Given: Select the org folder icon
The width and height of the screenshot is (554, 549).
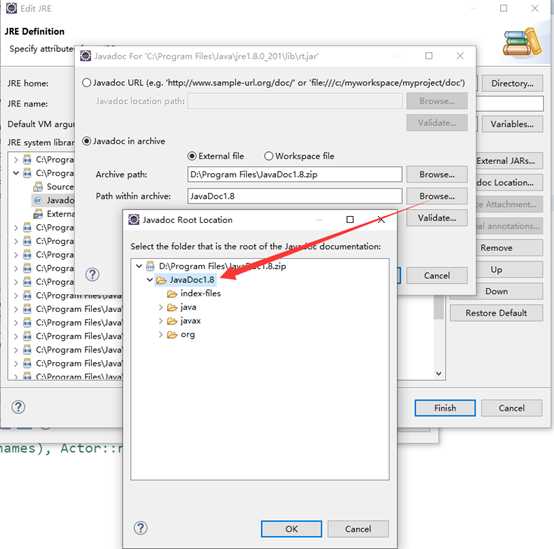Looking at the screenshot, I should click(x=172, y=335).
